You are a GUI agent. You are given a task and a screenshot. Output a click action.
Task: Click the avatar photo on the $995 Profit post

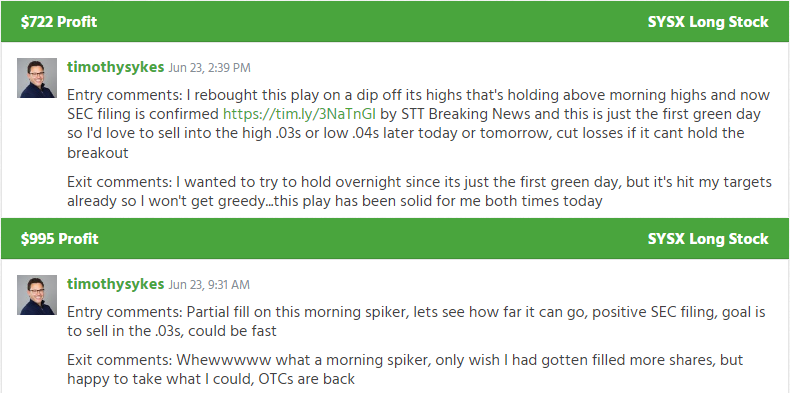click(37, 295)
